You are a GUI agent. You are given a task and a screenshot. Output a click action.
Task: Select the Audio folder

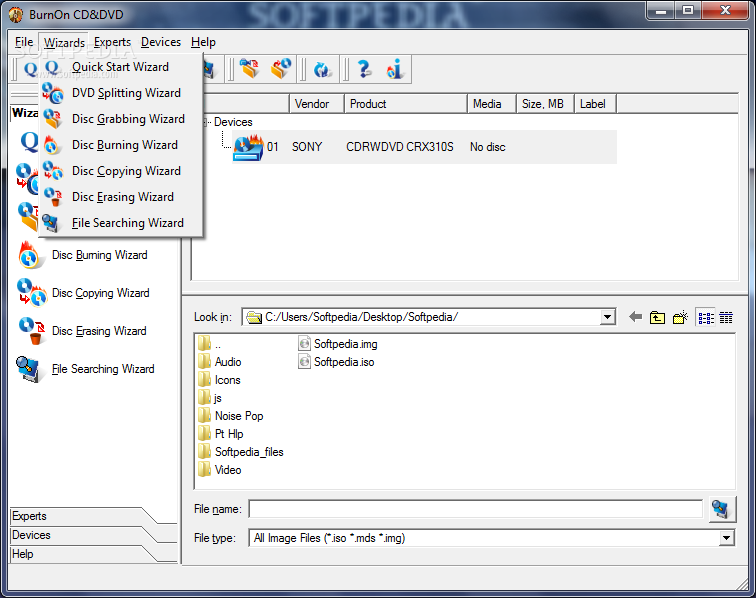(219, 362)
